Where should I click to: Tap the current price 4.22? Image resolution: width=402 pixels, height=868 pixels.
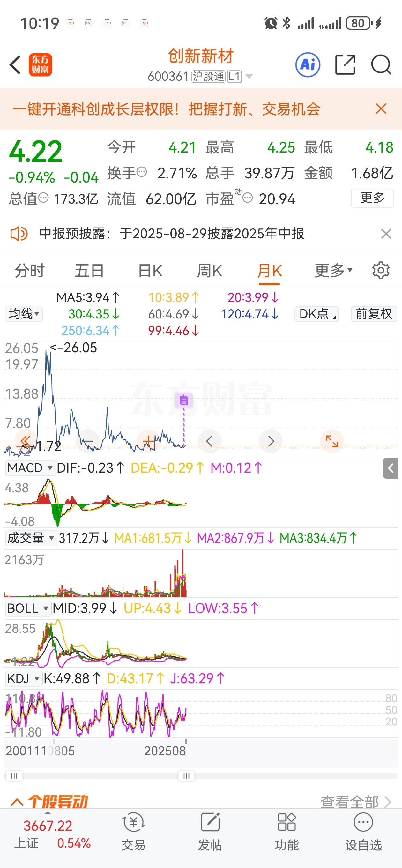36,152
